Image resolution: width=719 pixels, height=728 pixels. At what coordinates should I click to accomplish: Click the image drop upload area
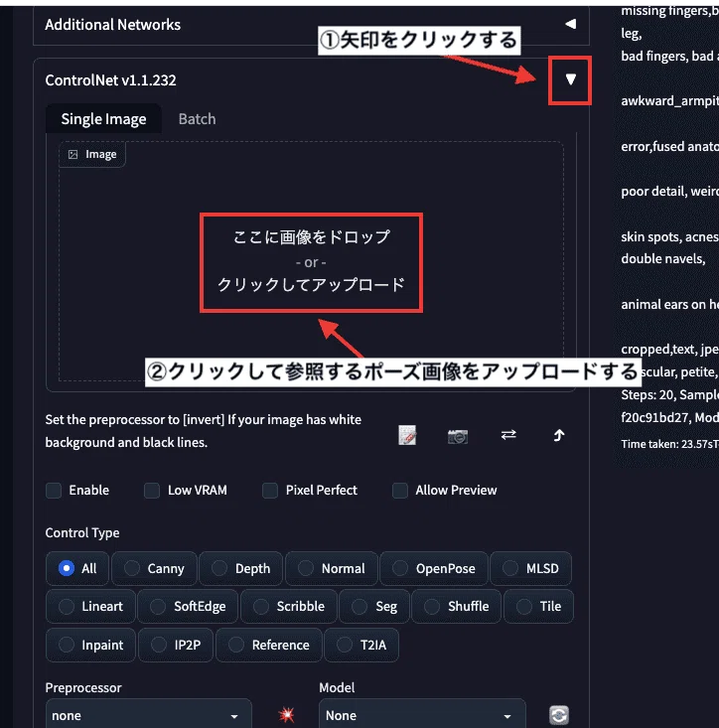click(x=311, y=262)
